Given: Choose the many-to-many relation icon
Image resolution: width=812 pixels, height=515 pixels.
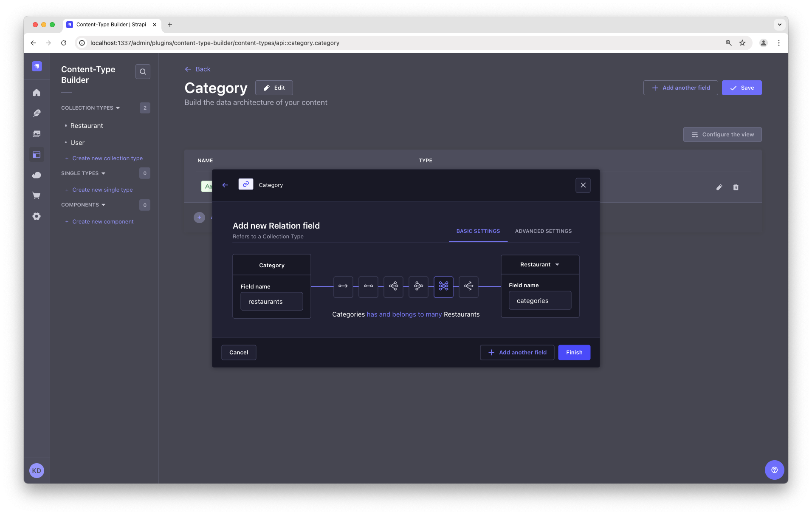Looking at the screenshot, I should pyautogui.click(x=443, y=287).
